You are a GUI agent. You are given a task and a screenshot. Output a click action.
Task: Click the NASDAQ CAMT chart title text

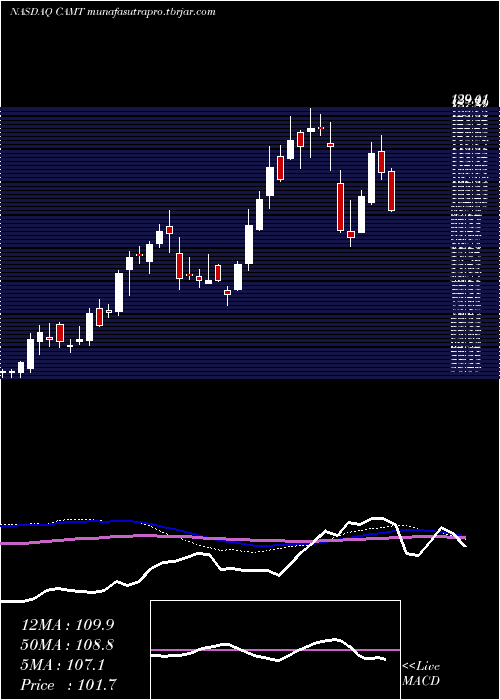[112, 12]
